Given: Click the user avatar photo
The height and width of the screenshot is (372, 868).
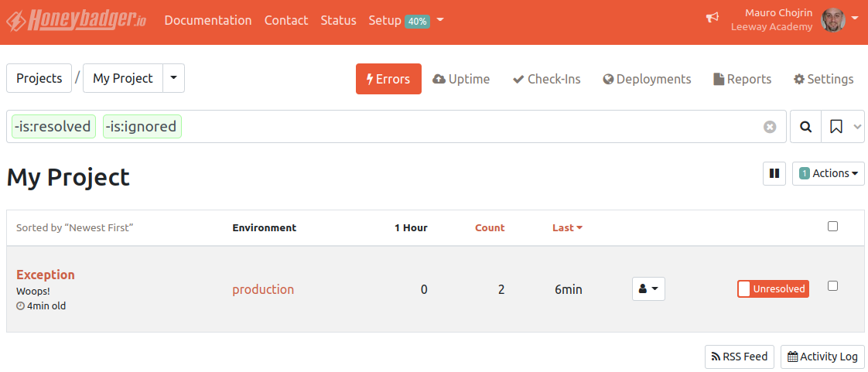Looking at the screenshot, I should (x=833, y=20).
